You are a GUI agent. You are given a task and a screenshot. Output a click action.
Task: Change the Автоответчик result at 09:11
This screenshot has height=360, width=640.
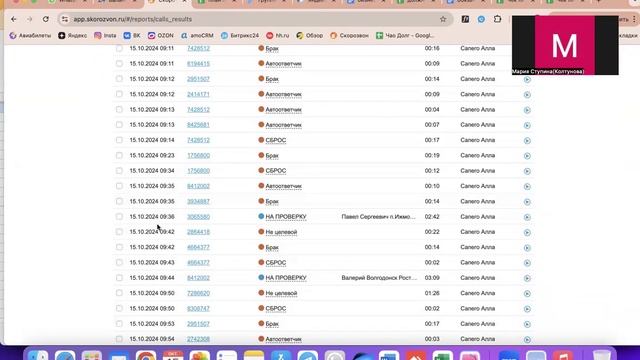point(283,64)
